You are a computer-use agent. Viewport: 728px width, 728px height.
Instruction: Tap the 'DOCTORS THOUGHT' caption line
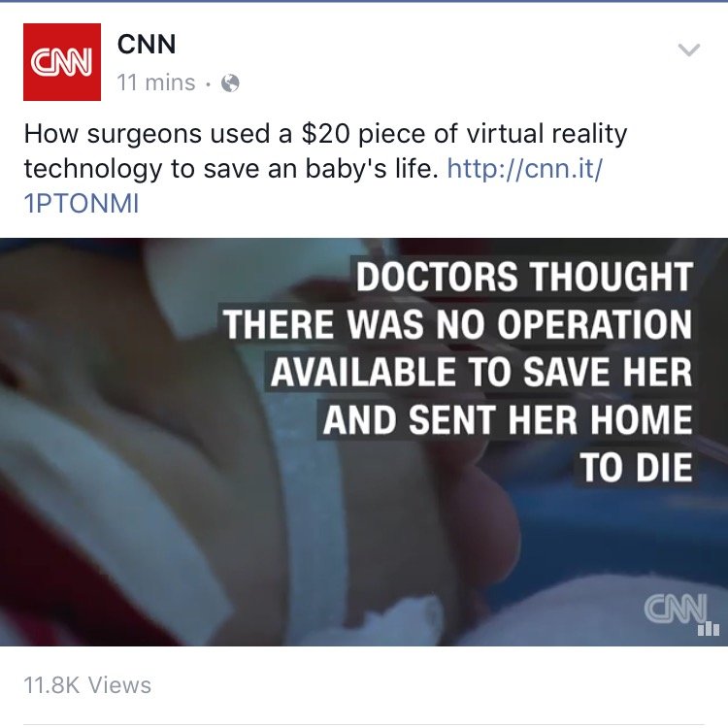524,277
